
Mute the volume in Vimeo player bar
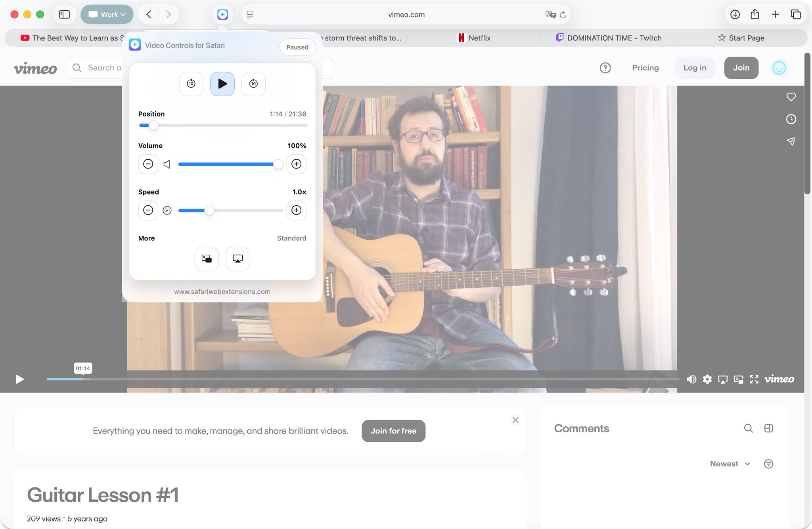pyautogui.click(x=691, y=379)
